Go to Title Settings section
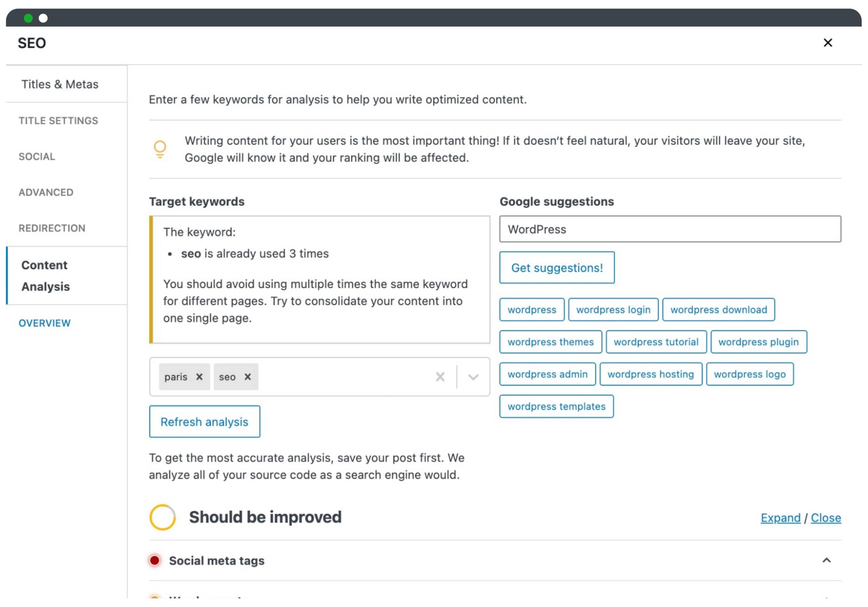Viewport: 868px width, 607px height. pos(59,121)
